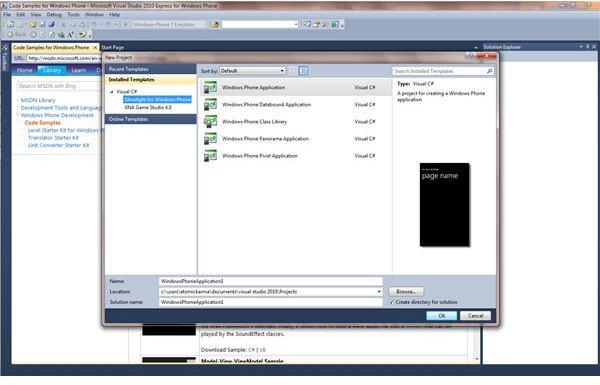Open the Edit menu
The image size is (600, 385).
21,15
